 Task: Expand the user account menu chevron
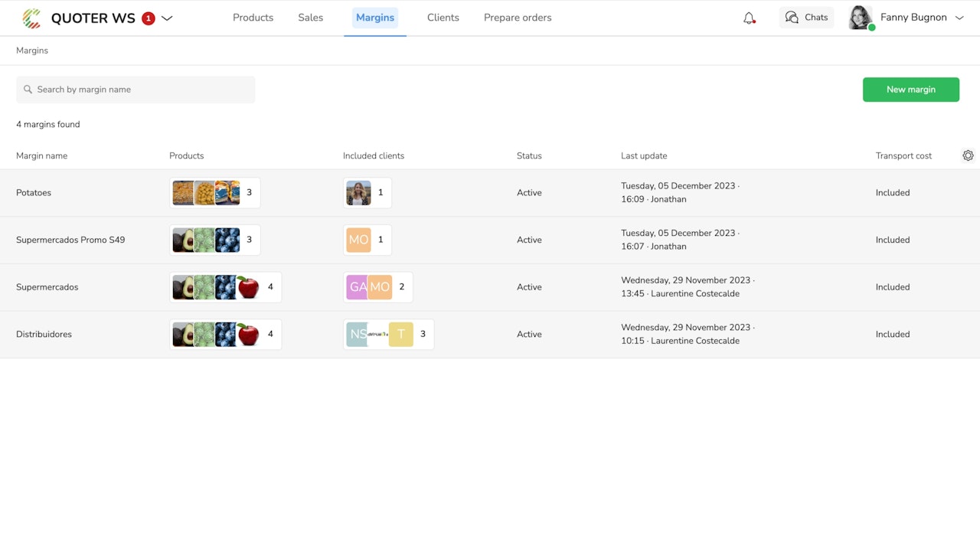point(959,18)
